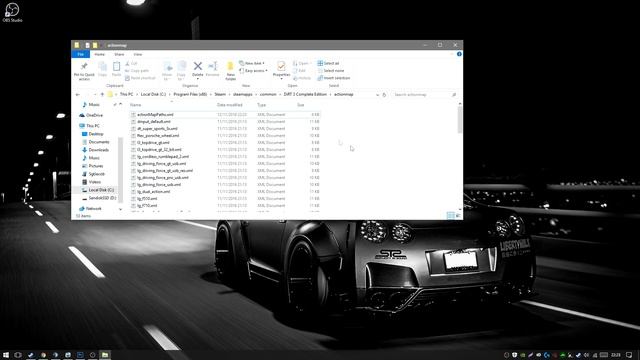Open the Easy access dropdown

click(253, 71)
